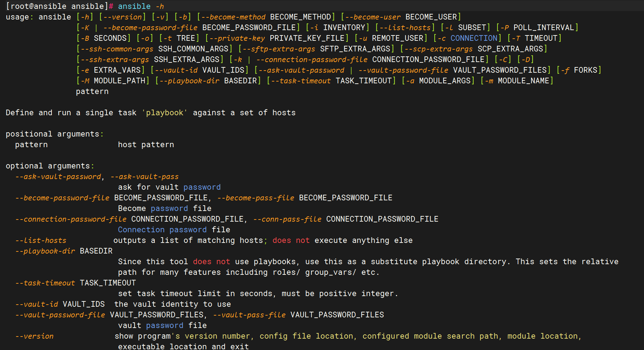The height and width of the screenshot is (350, 644).
Task: Click 'EXTRA_VARS' after the -e flag
Action: 117,70
